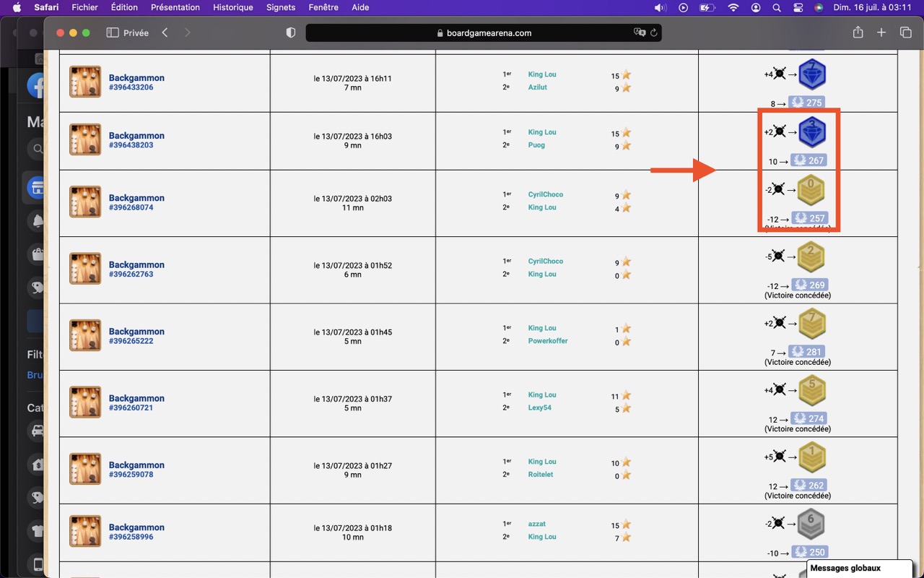Click boardgamearena.com address field
Screen dimensions: 924x578
click(484, 33)
